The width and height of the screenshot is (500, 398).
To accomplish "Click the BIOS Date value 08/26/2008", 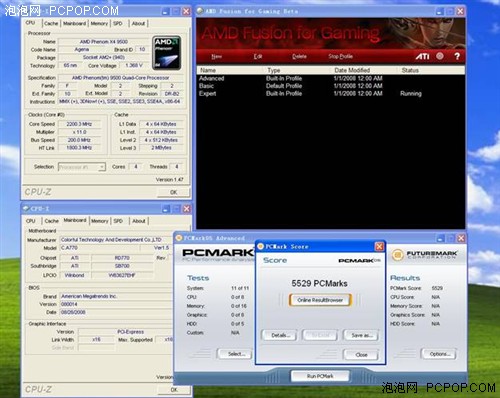I will click(x=115, y=312).
